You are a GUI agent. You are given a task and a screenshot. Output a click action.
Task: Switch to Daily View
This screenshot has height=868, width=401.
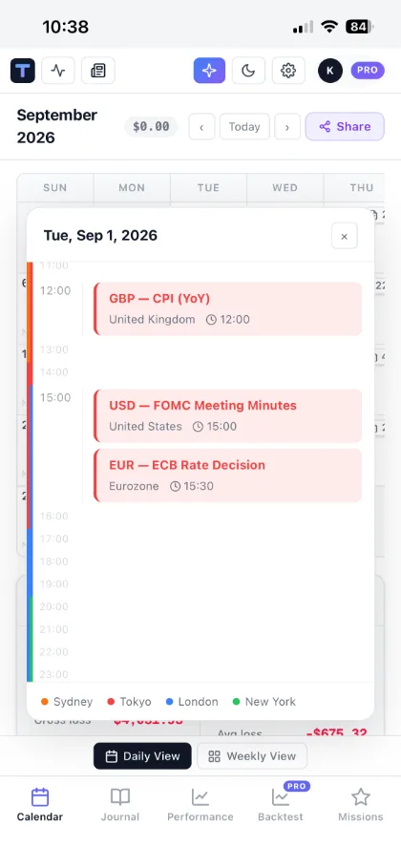point(142,756)
